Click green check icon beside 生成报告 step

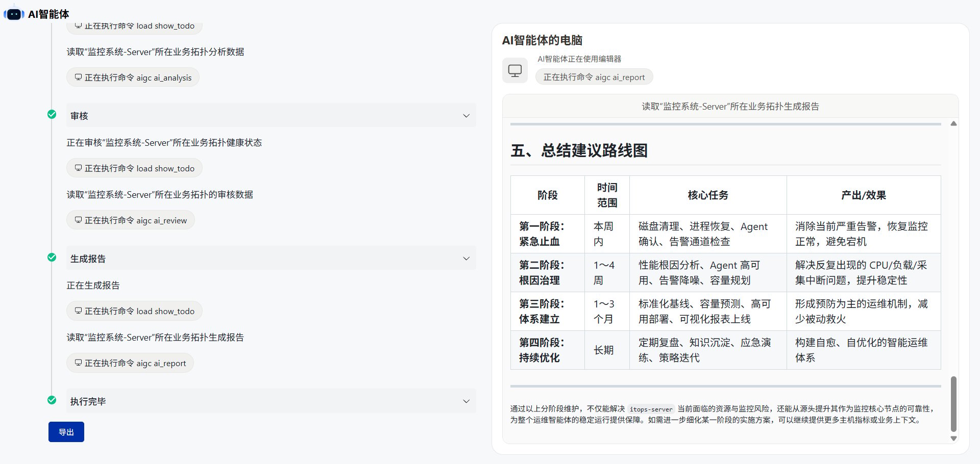[52, 257]
